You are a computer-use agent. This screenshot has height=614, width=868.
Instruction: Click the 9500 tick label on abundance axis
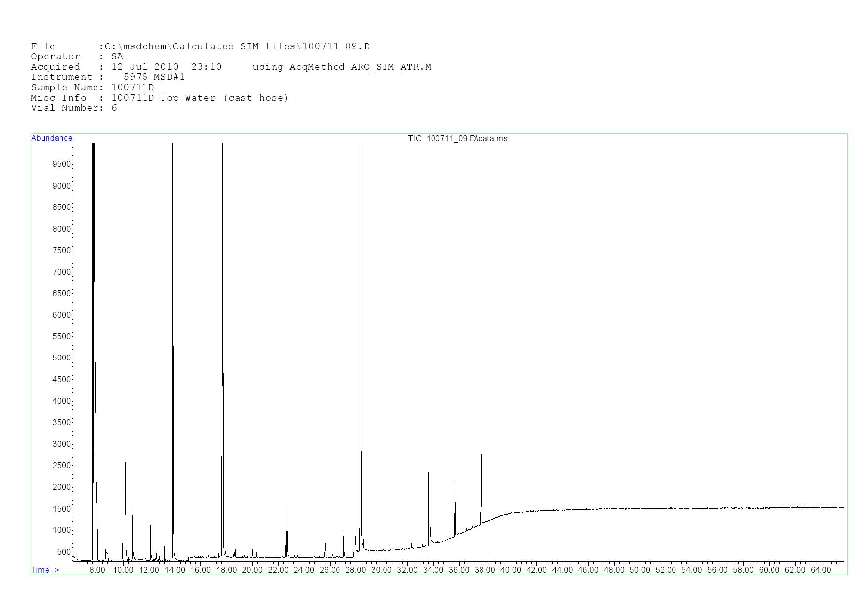[62, 164]
